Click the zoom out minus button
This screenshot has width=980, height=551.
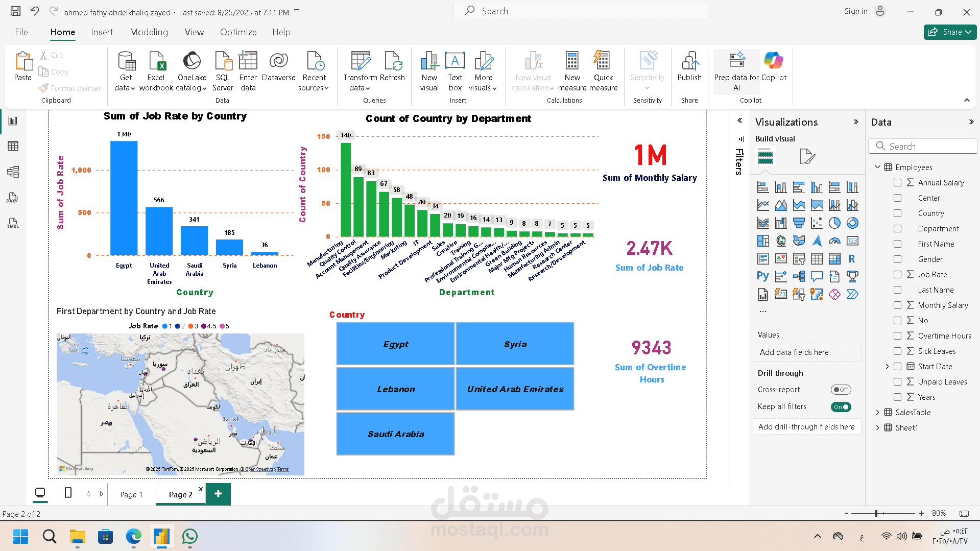click(846, 513)
